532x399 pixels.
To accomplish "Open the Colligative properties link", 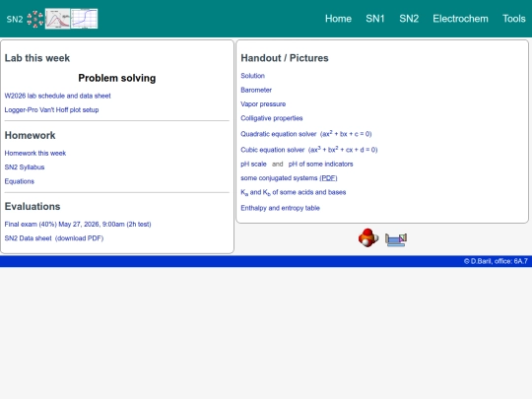I will 272,118.
